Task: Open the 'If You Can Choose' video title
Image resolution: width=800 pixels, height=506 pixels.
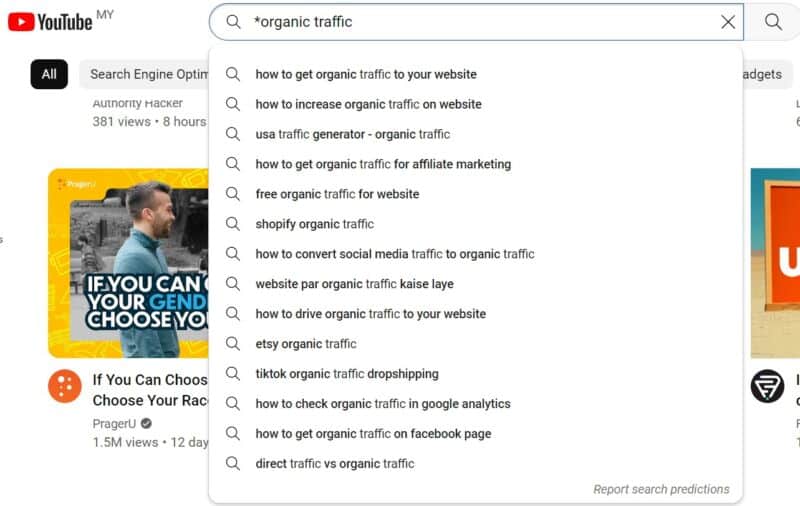Action: point(150,390)
